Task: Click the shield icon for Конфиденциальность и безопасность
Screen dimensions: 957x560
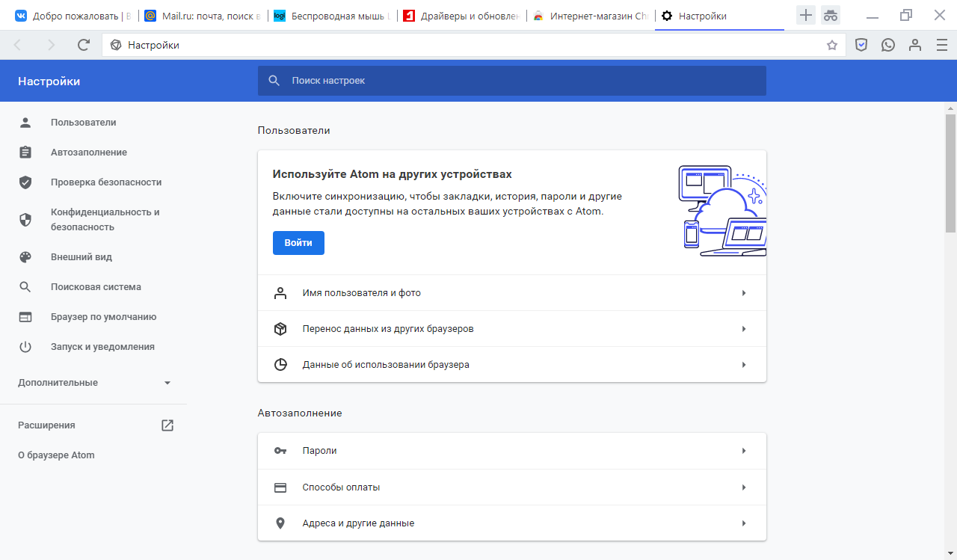Action: pyautogui.click(x=25, y=219)
